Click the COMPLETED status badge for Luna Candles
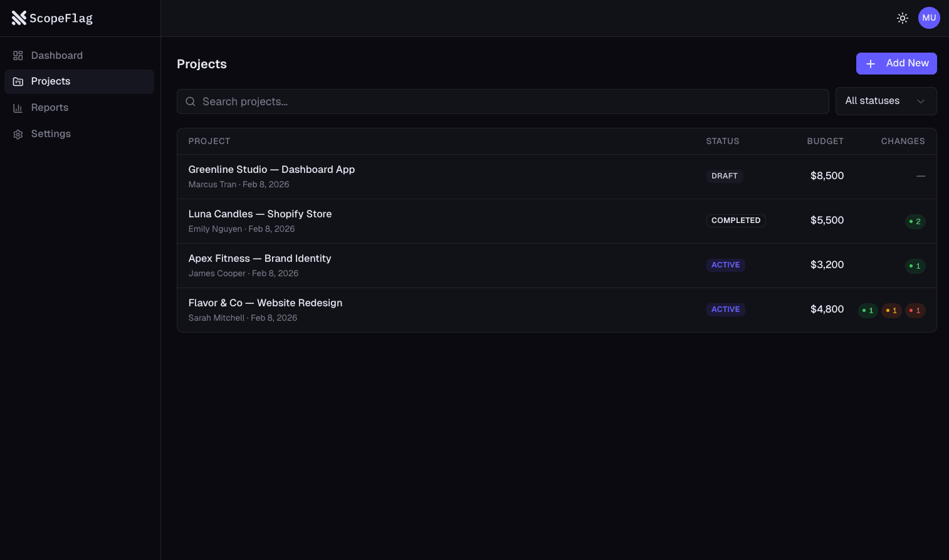The image size is (949, 560). pos(735,220)
